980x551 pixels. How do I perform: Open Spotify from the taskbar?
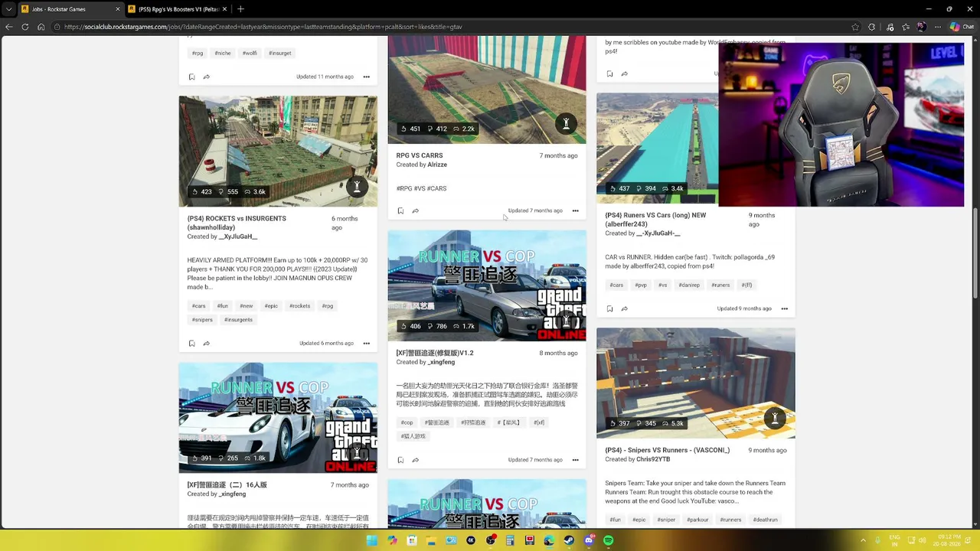point(608,540)
